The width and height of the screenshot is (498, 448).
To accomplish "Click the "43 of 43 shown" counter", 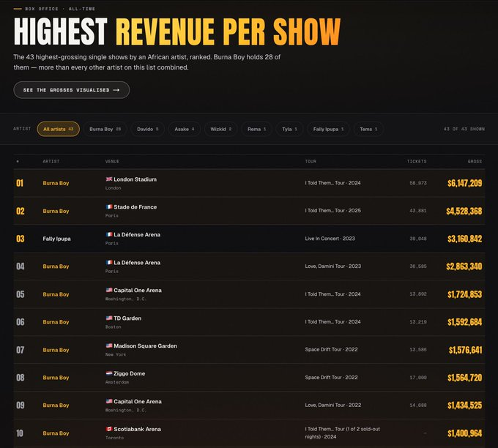I will tap(464, 129).
